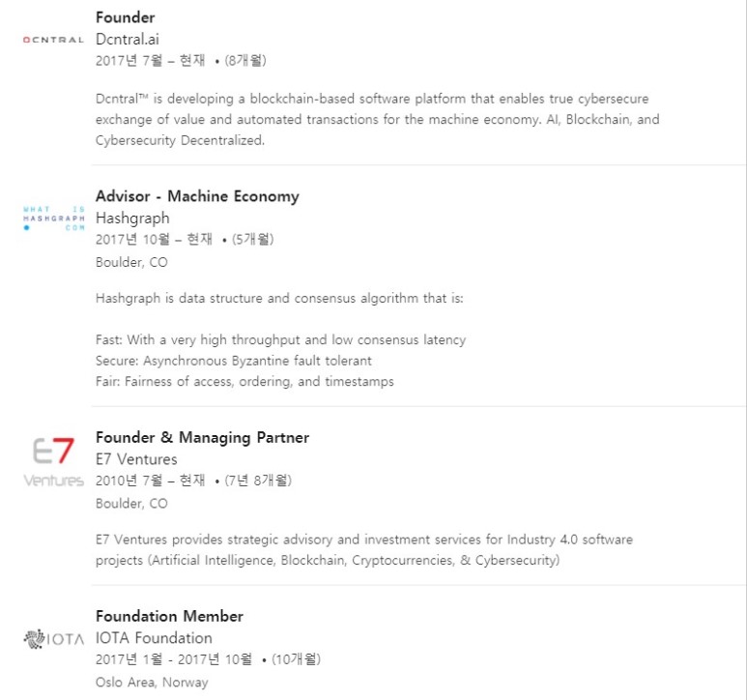This screenshot has height=700, width=747.
Task: Click the Oslo Area, Norway location
Action: click(x=152, y=682)
